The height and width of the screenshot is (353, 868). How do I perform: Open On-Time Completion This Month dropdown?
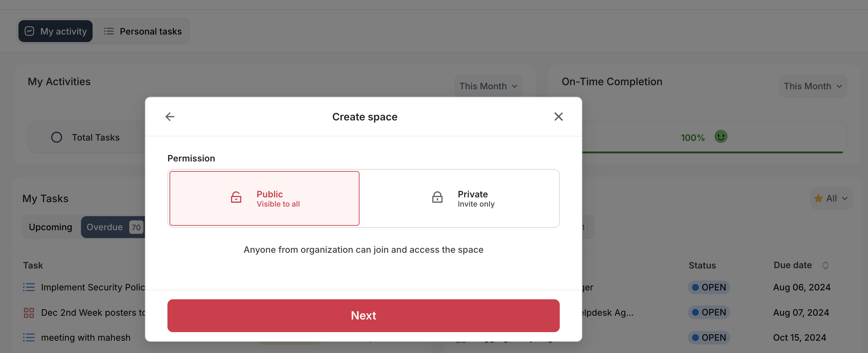pyautogui.click(x=812, y=86)
